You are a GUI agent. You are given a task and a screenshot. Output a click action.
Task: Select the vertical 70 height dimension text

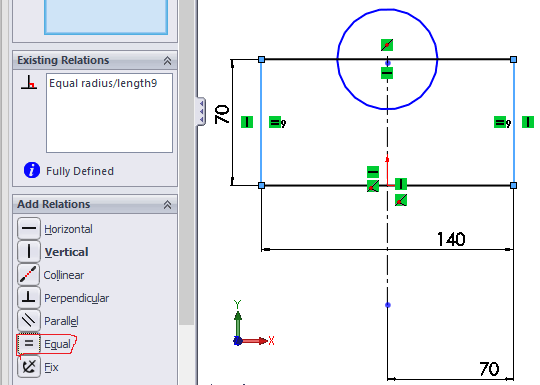click(222, 114)
